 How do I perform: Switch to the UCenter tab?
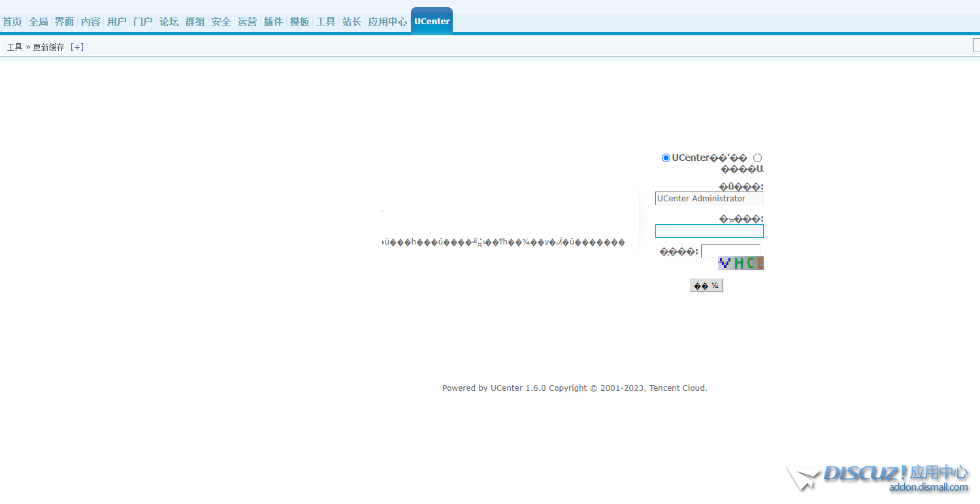point(431,20)
